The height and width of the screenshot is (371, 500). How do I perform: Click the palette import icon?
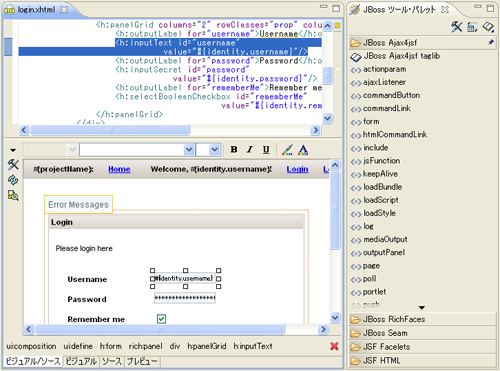tap(472, 27)
